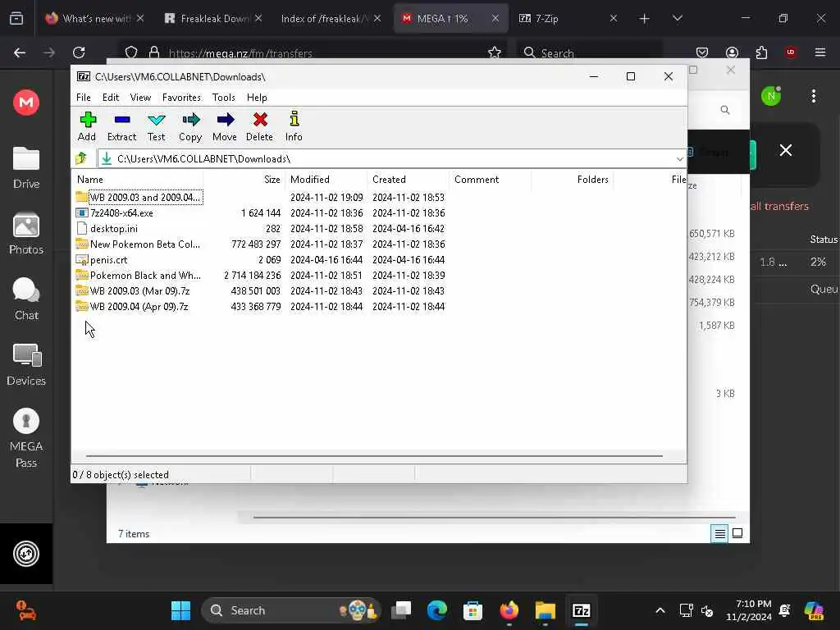Open Microsoft Edge from the taskbar
The image size is (840, 630).
(437, 610)
